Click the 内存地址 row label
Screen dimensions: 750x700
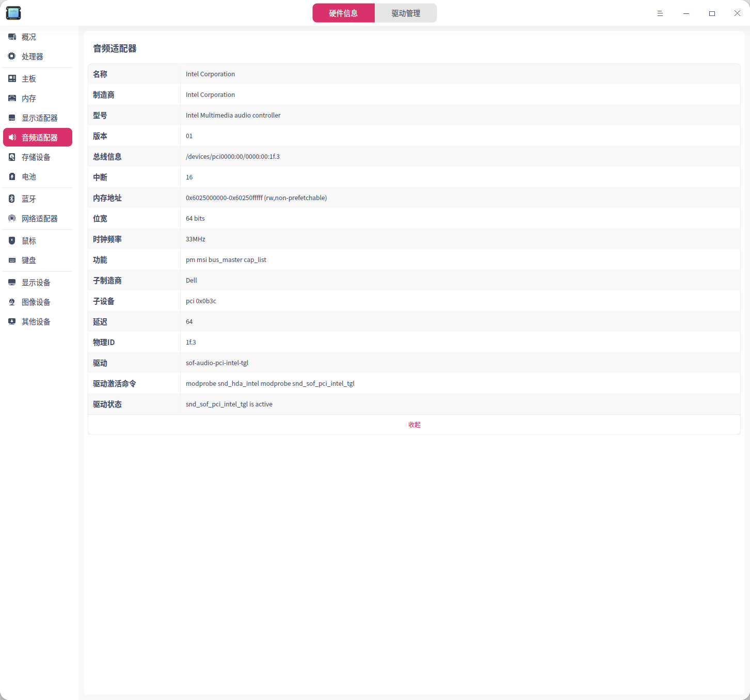[107, 198]
